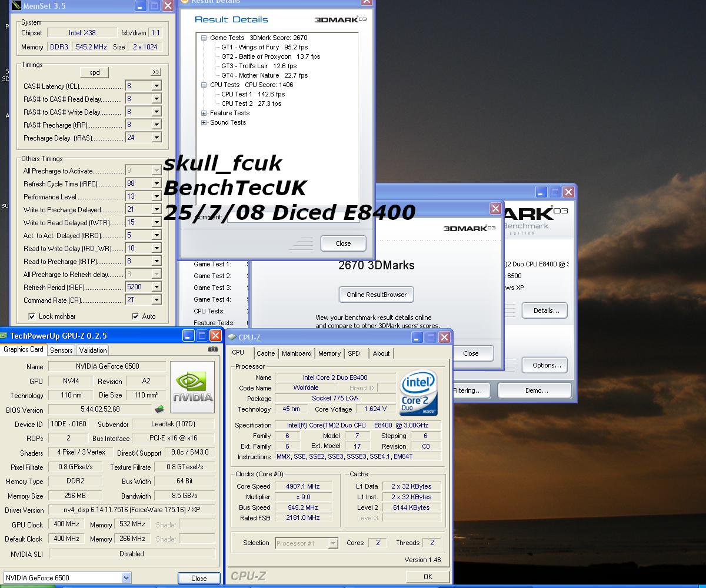Click the Driver Version field in GPU-Z
Screen dimensions: 706x588
coord(132,510)
